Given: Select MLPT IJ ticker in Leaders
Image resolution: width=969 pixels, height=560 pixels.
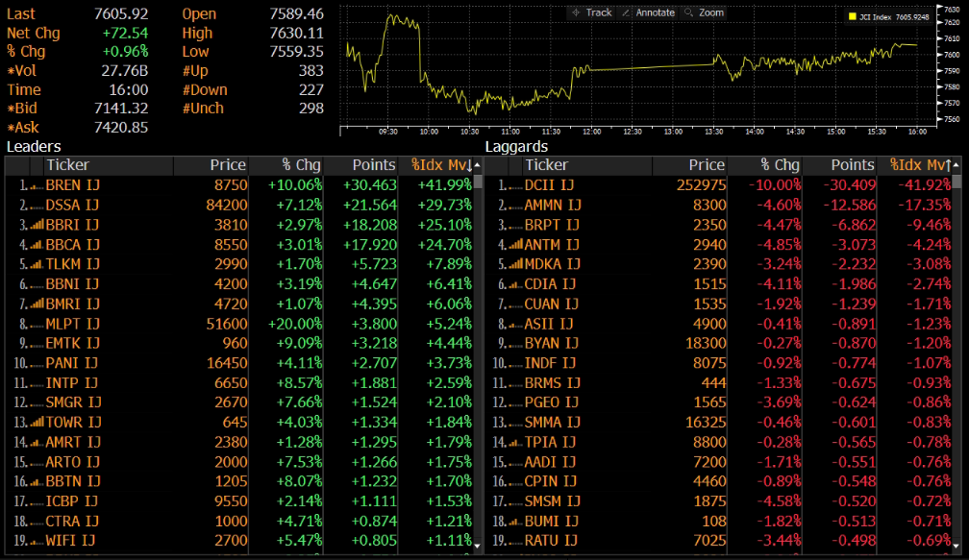Looking at the screenshot, I should [72, 324].
